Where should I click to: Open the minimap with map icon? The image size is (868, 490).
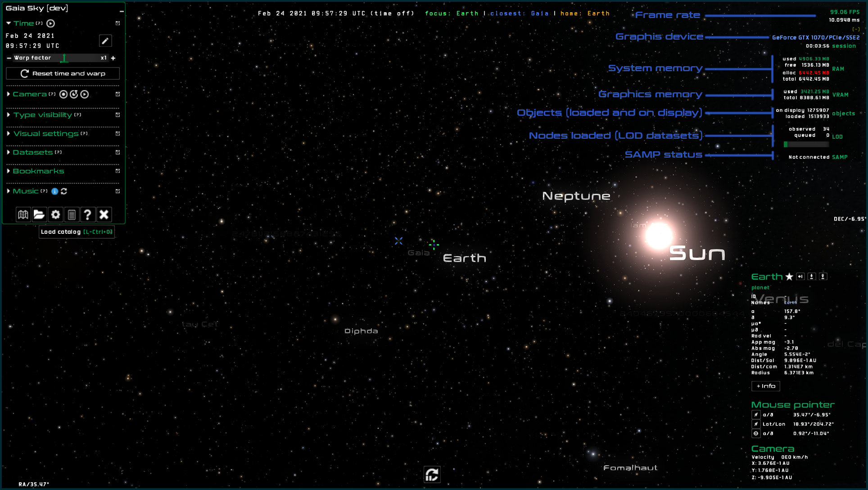(x=23, y=214)
